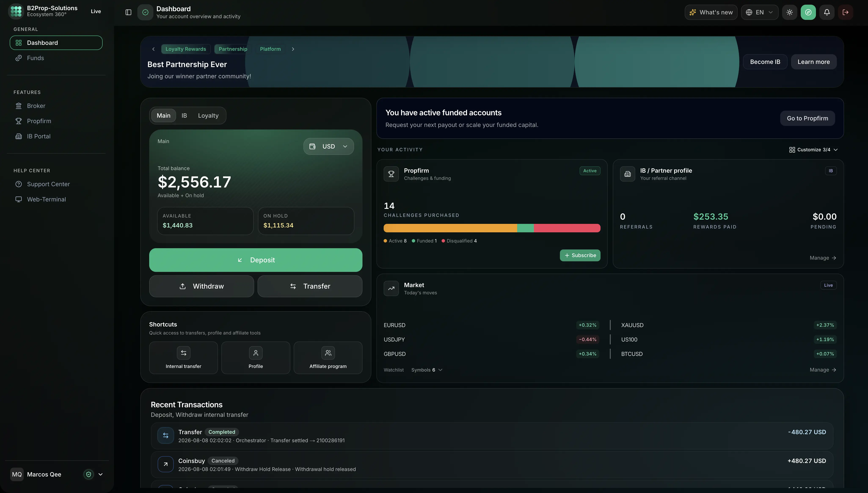Viewport: 868px width, 493px height.
Task: Click the Market trend card icon
Action: (x=391, y=288)
